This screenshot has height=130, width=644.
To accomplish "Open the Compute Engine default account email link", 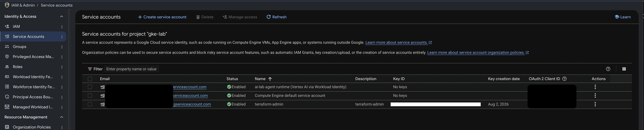I will click(190, 95).
